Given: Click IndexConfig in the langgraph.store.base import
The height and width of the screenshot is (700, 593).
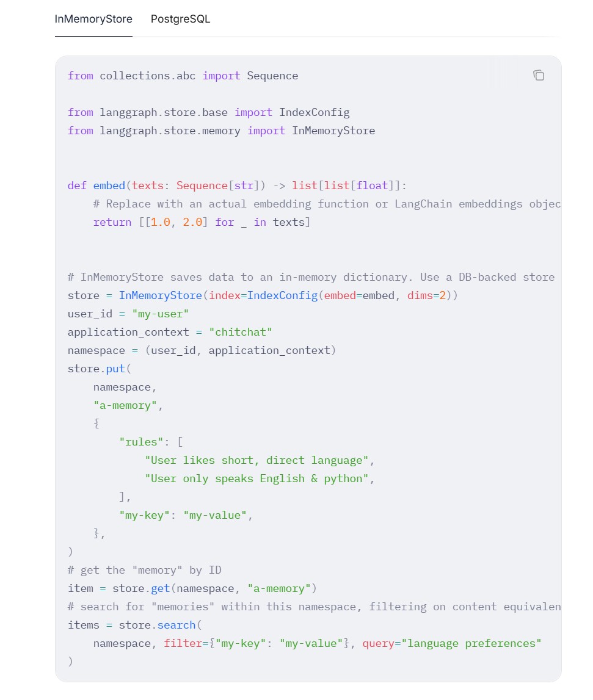Looking at the screenshot, I should pos(314,112).
